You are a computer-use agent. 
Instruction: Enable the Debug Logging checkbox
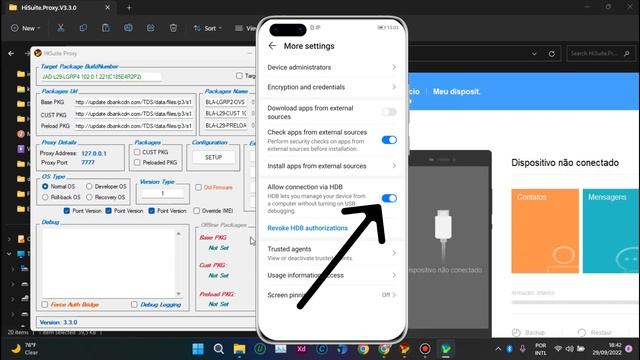134,304
